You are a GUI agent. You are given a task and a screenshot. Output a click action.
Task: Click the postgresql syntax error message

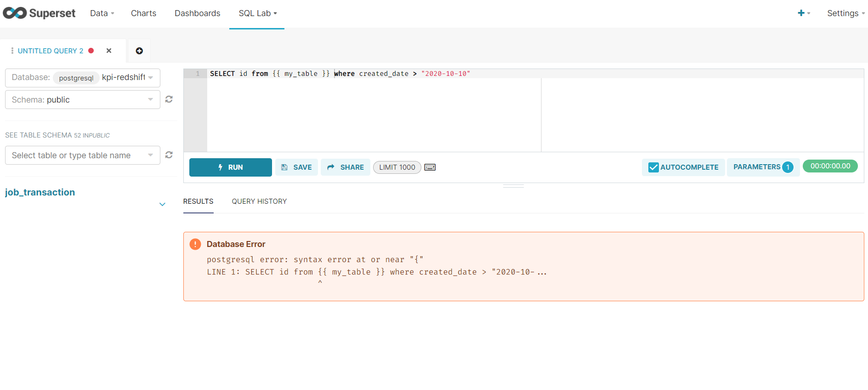point(315,259)
